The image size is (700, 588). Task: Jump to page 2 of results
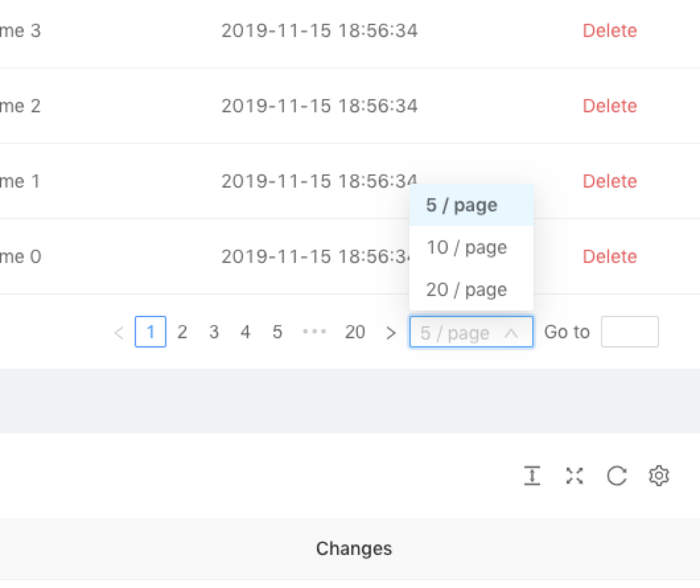(182, 332)
